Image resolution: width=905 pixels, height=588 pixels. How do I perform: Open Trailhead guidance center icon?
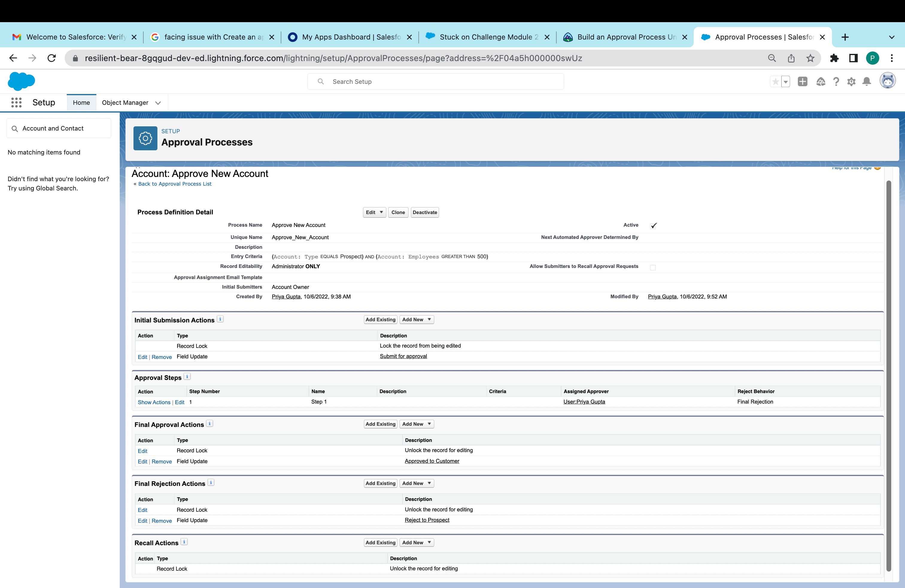[821, 81]
